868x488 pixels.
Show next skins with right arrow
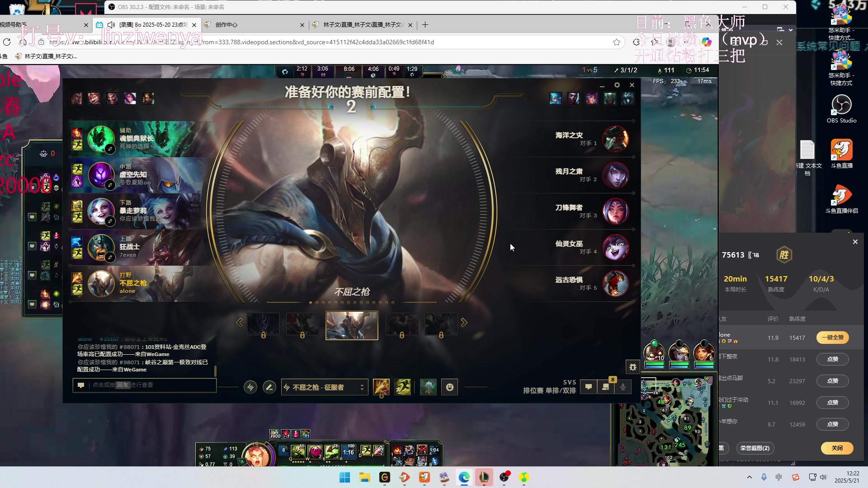tap(464, 323)
